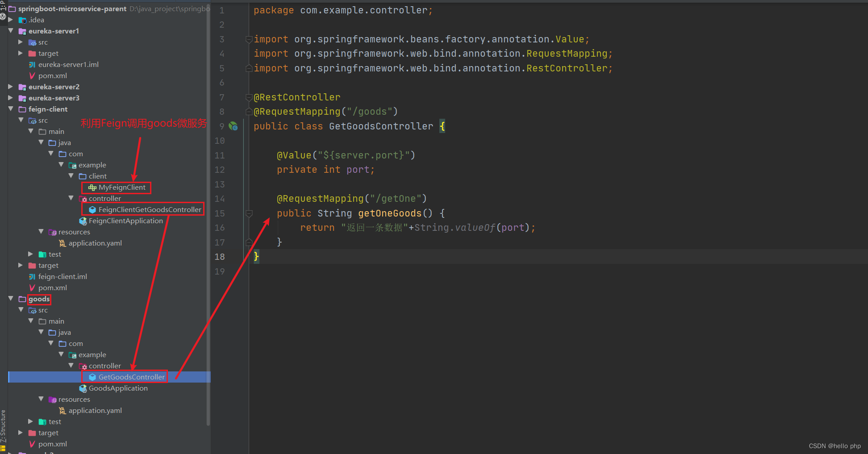Click the springboot-microservice-parent project icon
This screenshot has height=454, width=868.
click(12, 9)
